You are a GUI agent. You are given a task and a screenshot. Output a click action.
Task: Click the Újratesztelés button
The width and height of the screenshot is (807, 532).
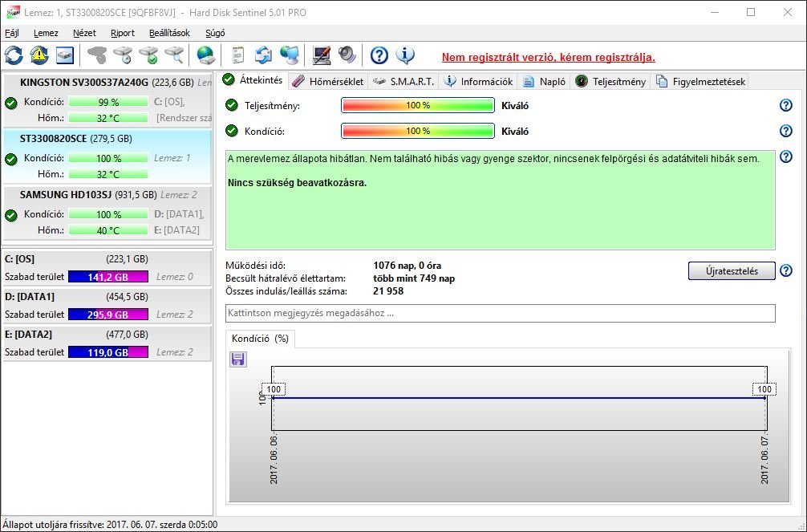pyautogui.click(x=732, y=271)
